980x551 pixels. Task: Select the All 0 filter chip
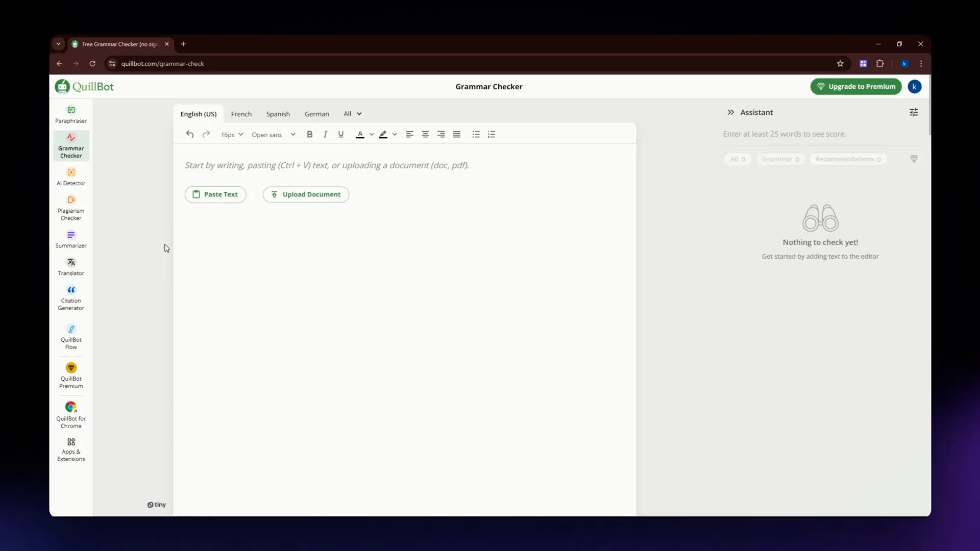738,159
